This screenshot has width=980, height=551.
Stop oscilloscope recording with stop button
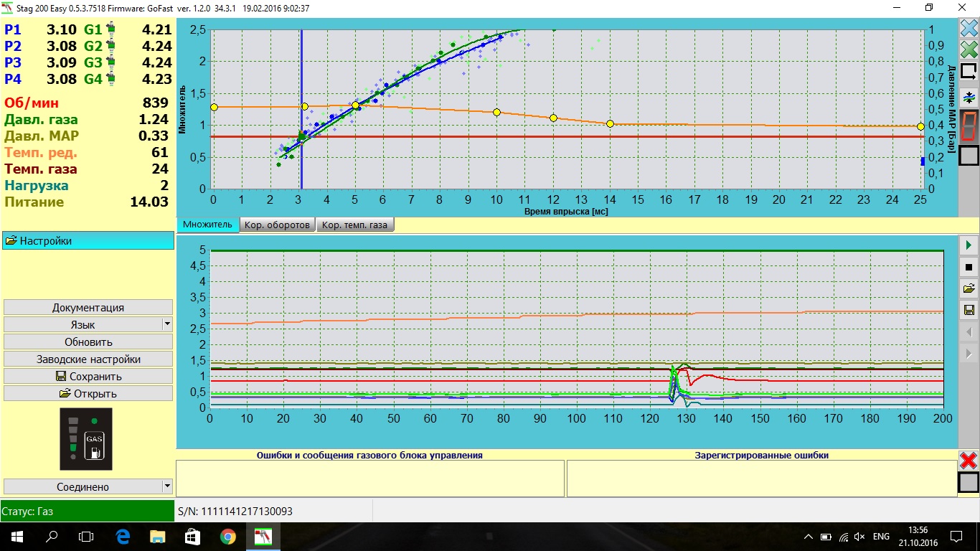969,267
